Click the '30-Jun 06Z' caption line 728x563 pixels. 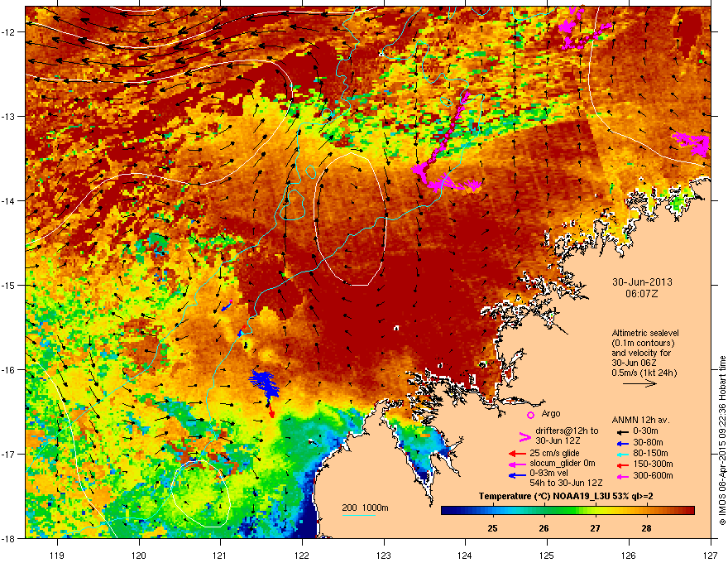[x=635, y=363]
